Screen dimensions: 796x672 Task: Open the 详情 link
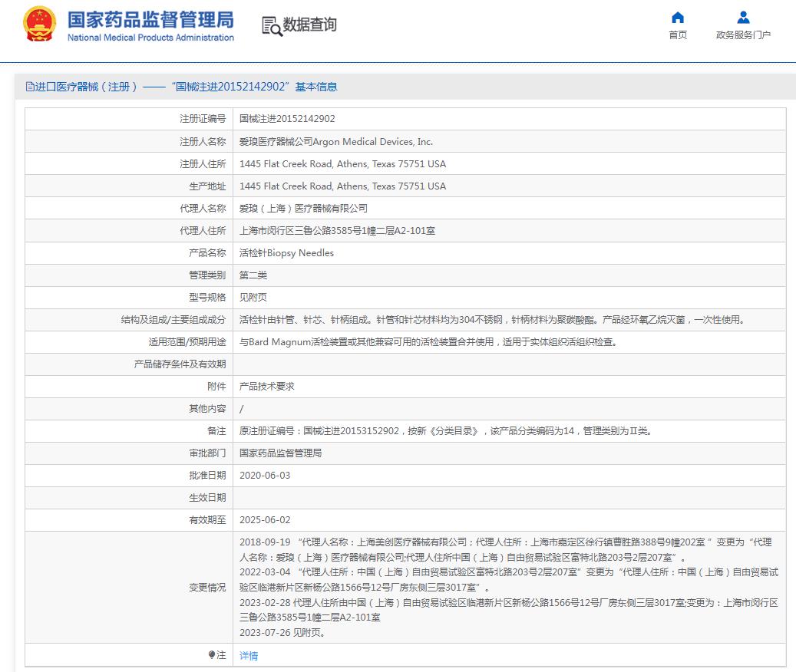[x=249, y=655]
